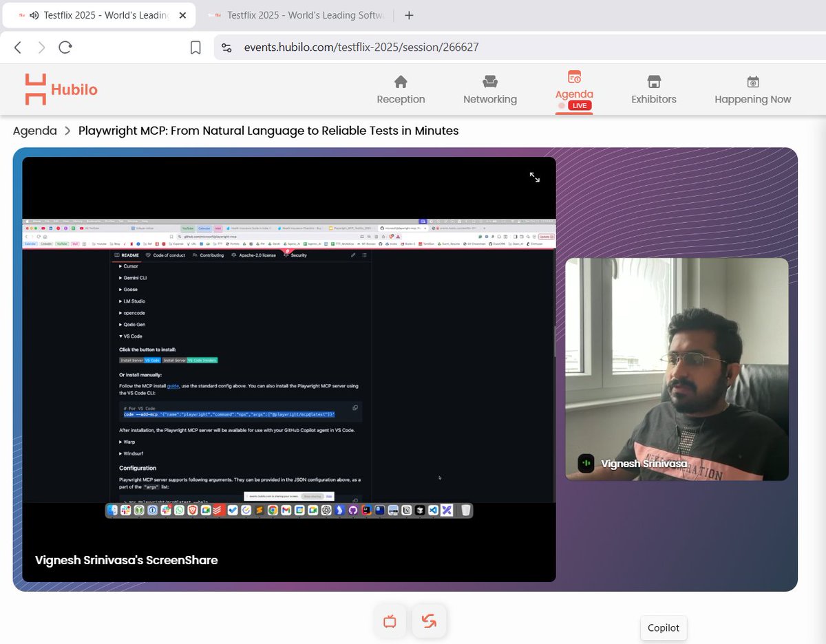Click the session title breadcrumb text
Image resolution: width=826 pixels, height=644 pixels.
click(268, 131)
